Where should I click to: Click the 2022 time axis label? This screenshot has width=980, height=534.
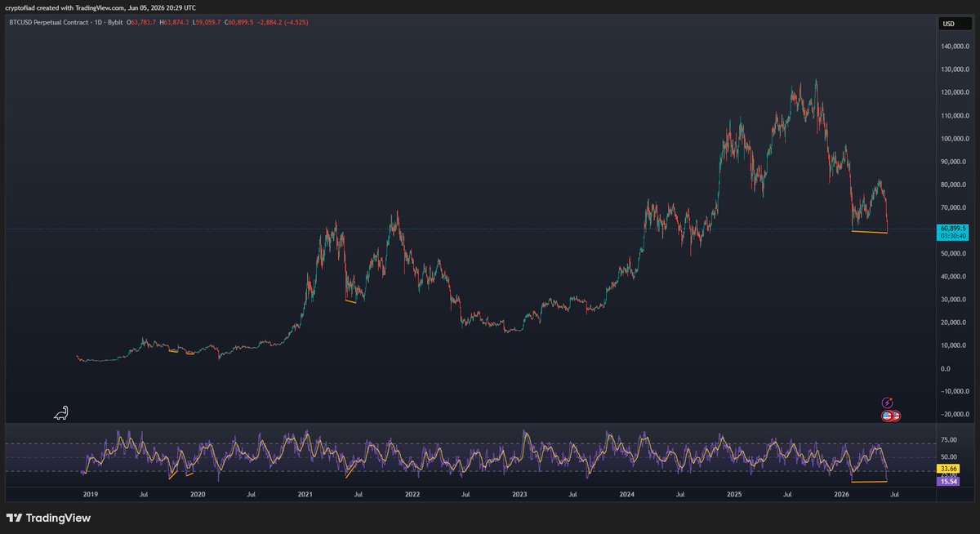tap(412, 495)
